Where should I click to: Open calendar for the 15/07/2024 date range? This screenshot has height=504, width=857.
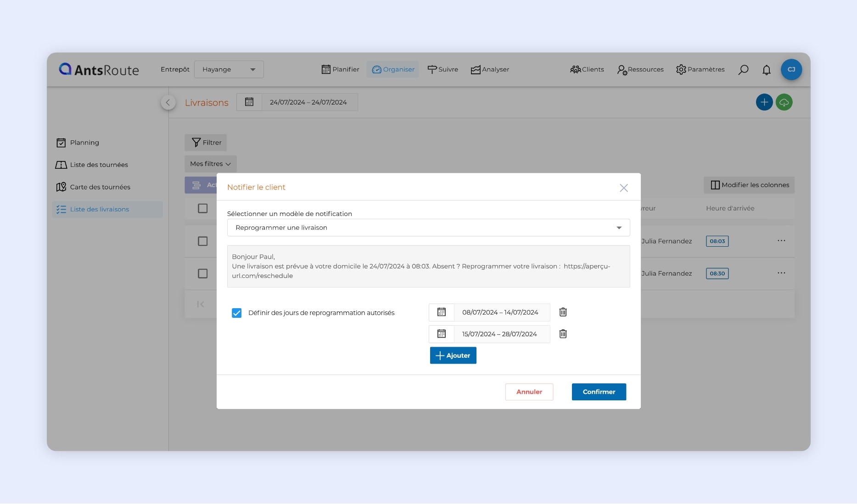tap(441, 334)
